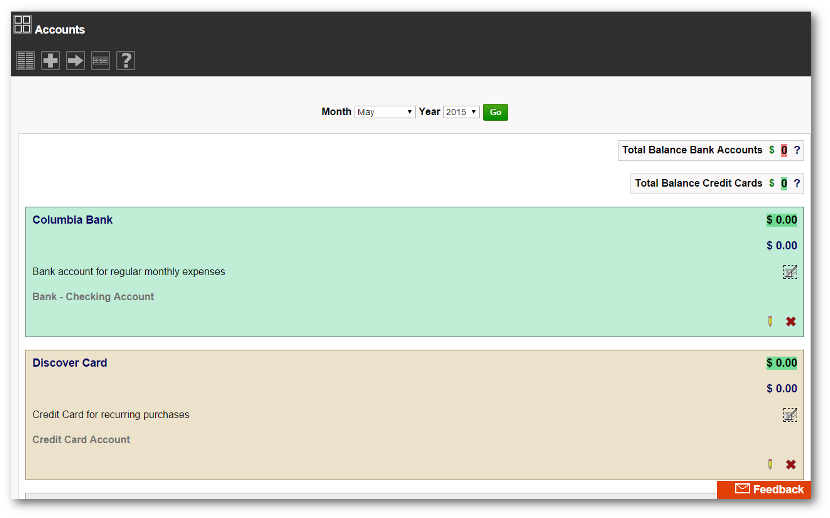830x518 pixels.
Task: Open the Discover Card account link
Action: [x=69, y=363]
